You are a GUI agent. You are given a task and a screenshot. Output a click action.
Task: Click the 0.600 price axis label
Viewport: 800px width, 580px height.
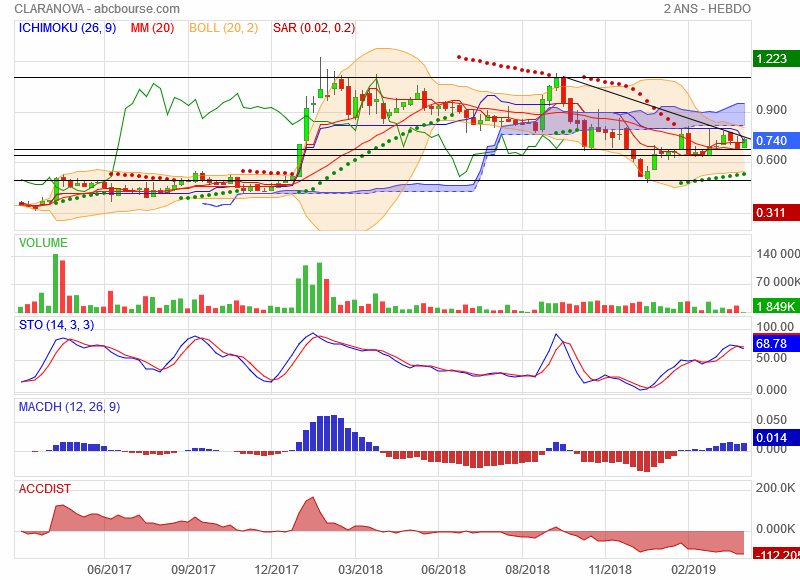(x=771, y=160)
